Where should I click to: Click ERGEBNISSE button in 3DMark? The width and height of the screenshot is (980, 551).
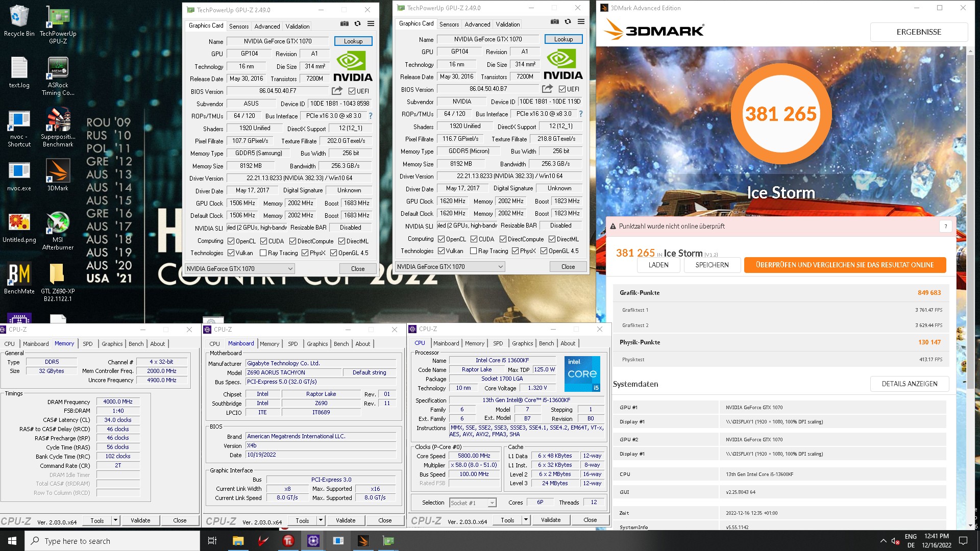tap(919, 32)
